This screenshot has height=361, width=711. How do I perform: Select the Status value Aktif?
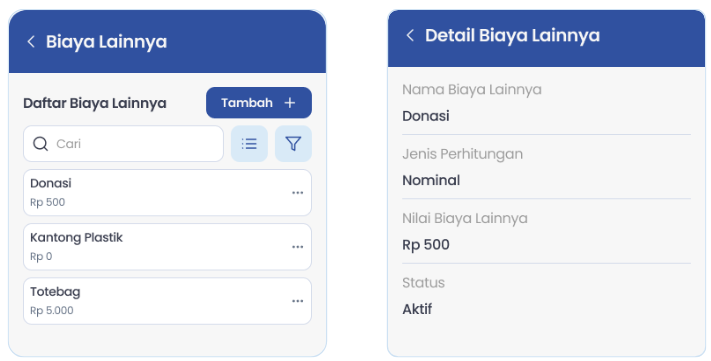[x=417, y=309]
